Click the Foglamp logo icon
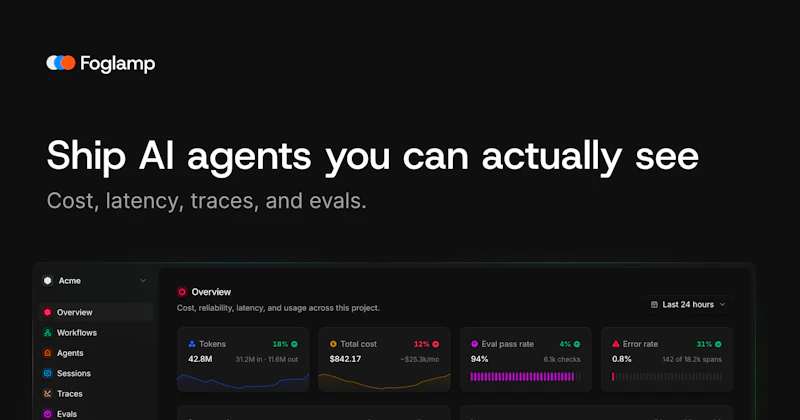This screenshot has height=420, width=800. coord(61,63)
